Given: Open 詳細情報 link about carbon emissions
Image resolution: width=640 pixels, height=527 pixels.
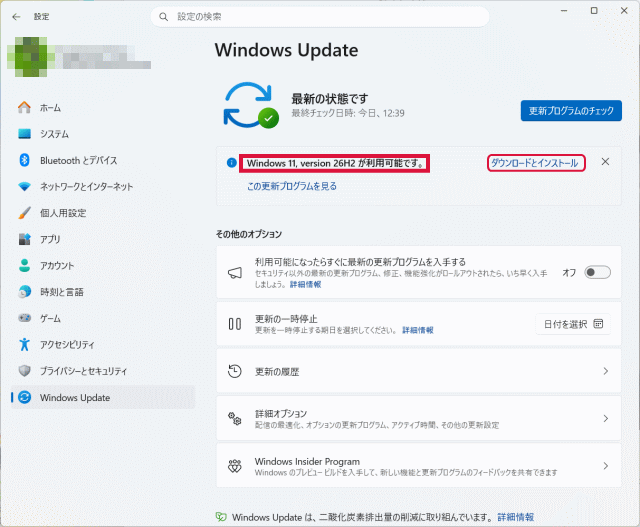Looking at the screenshot, I should click(x=516, y=517).
